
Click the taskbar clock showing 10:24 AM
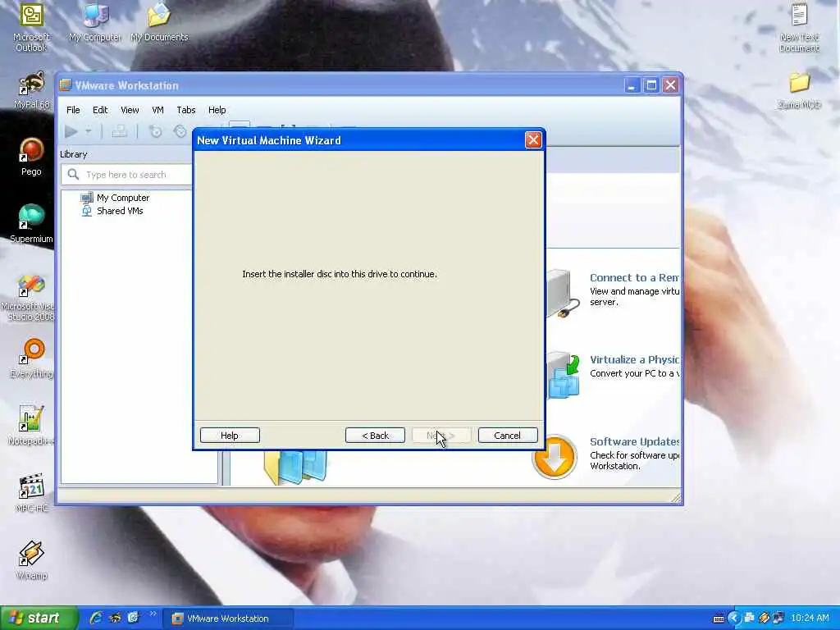[x=810, y=619]
